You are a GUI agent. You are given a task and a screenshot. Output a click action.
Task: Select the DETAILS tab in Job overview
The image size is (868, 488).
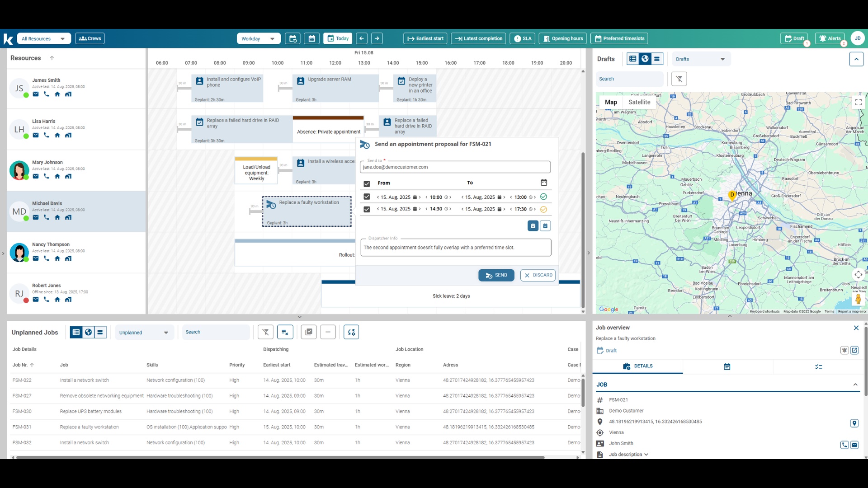(637, 366)
